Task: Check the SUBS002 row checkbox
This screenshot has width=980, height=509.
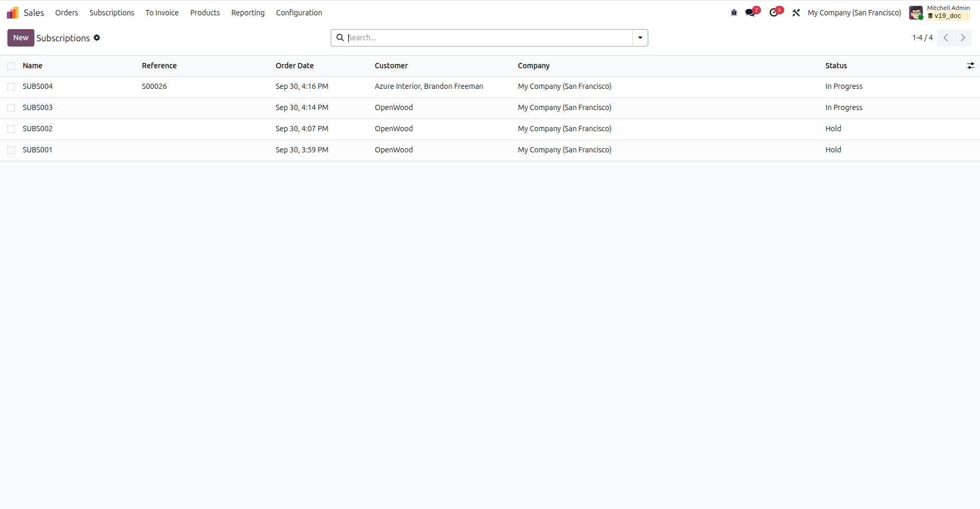Action: pyautogui.click(x=11, y=129)
